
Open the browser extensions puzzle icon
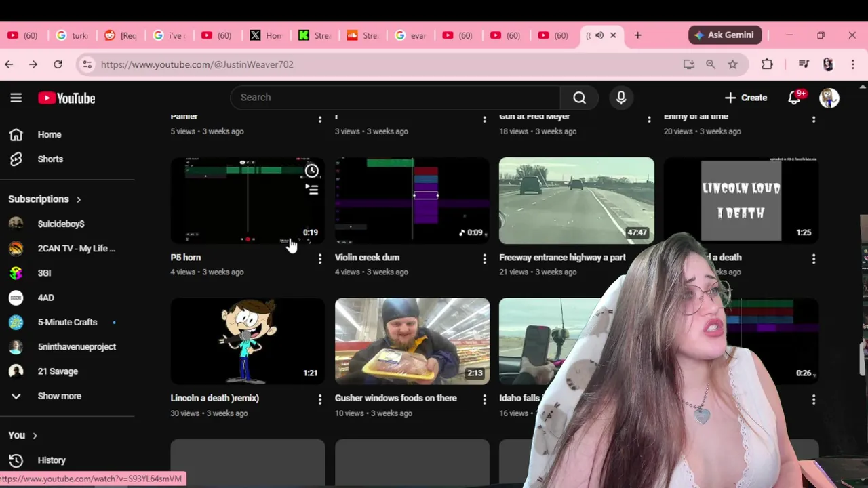[767, 64]
